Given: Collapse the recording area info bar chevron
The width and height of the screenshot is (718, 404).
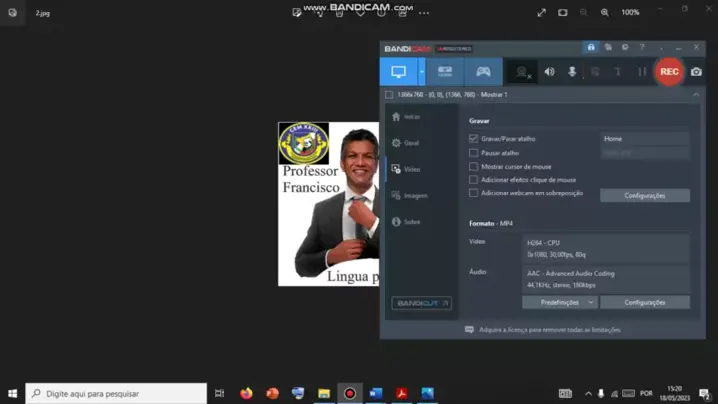Looking at the screenshot, I should [696, 95].
